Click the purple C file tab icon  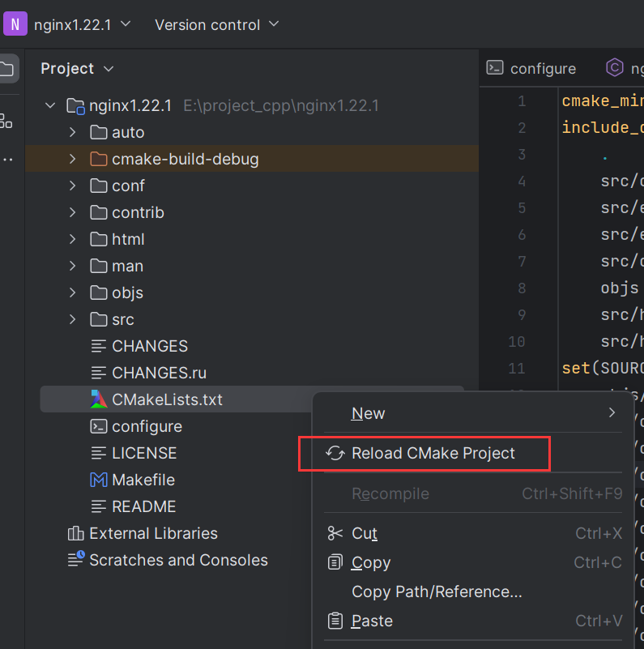coord(615,67)
